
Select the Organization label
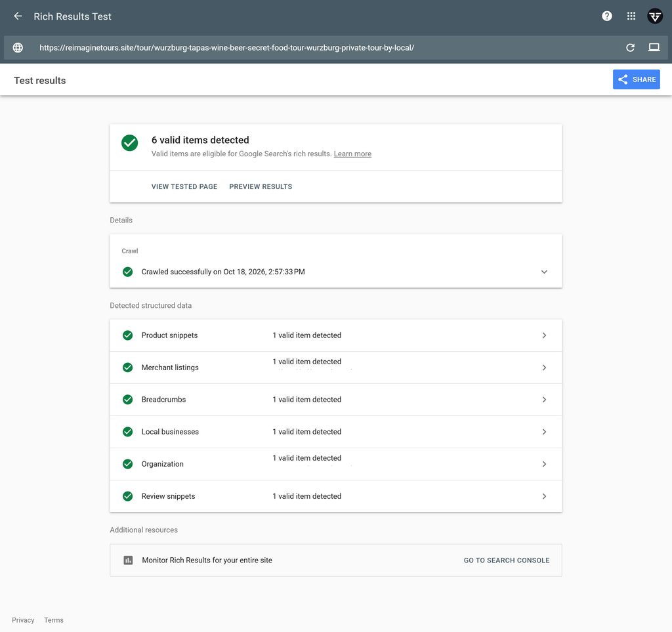click(163, 464)
